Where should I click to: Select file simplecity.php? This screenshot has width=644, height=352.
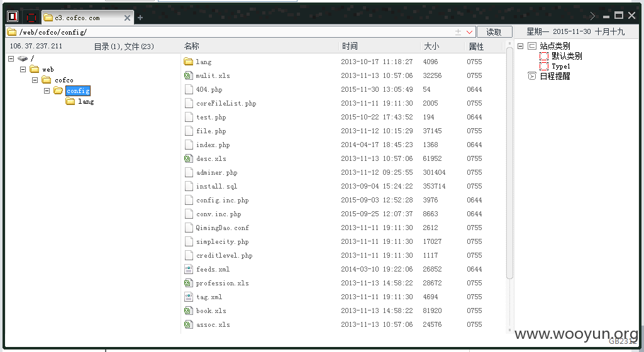(x=222, y=241)
